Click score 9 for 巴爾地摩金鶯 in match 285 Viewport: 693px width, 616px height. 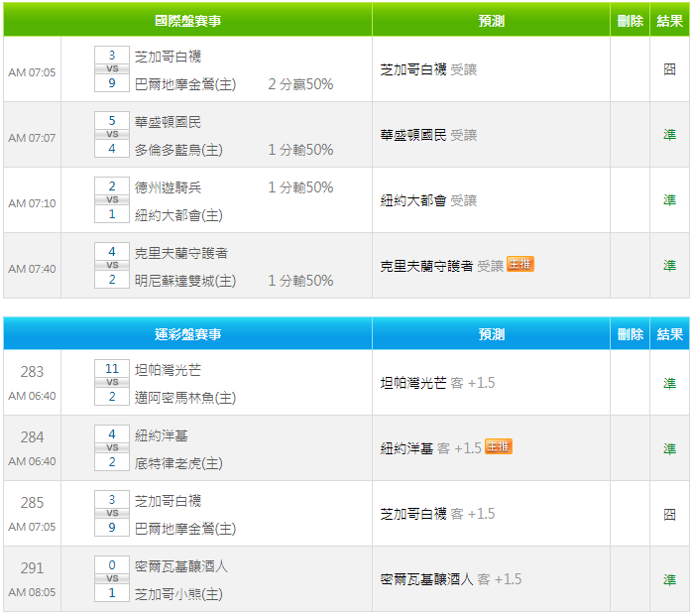pyautogui.click(x=112, y=527)
